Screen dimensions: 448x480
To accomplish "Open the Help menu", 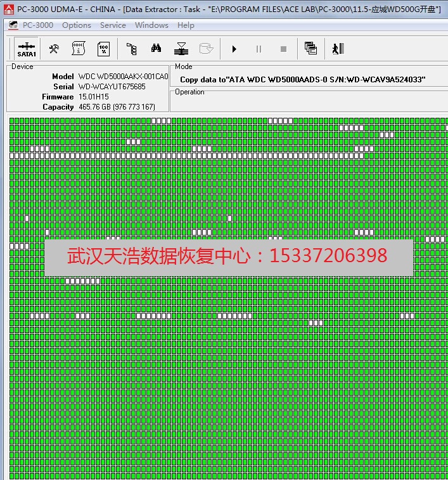I will (x=186, y=25).
